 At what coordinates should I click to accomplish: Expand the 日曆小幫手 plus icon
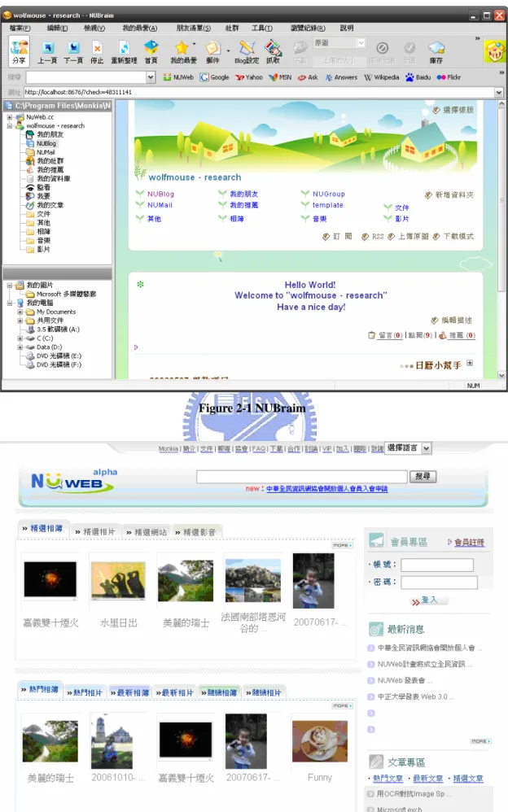click(470, 363)
